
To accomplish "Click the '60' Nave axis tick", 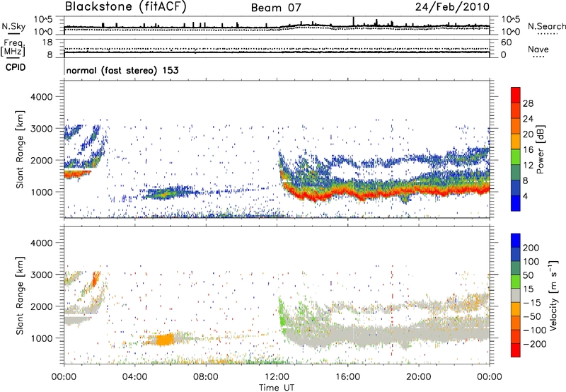I will pos(507,42).
